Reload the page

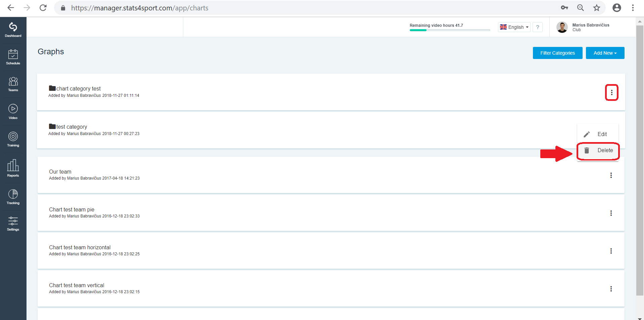(43, 8)
